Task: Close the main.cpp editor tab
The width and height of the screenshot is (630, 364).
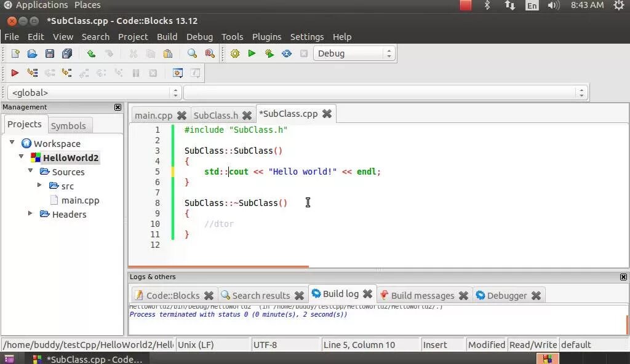Action: tap(181, 116)
